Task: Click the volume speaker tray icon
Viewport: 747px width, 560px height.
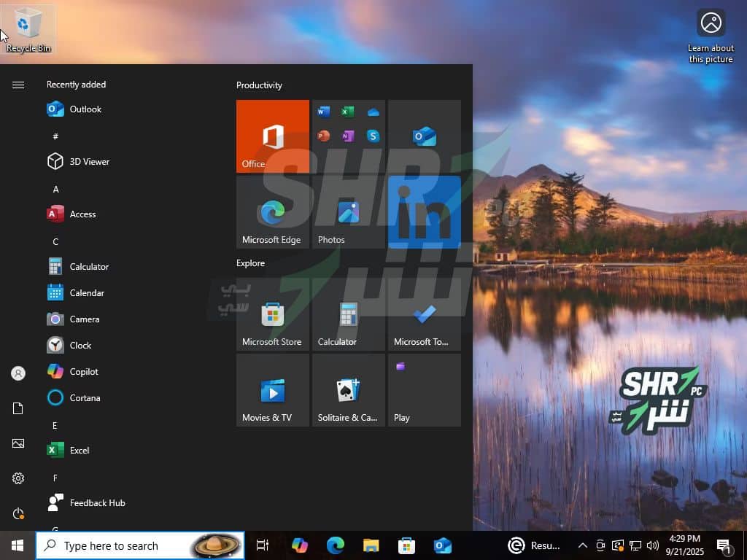Action: tap(653, 545)
